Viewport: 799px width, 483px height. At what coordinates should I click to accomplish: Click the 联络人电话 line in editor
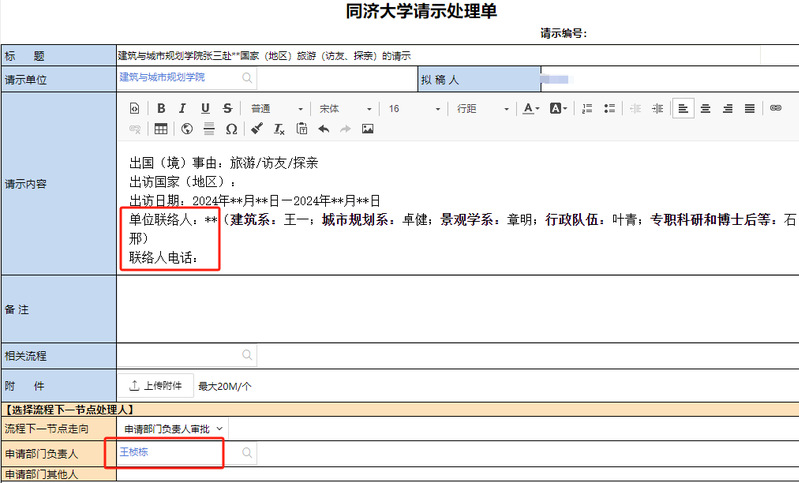click(163, 258)
